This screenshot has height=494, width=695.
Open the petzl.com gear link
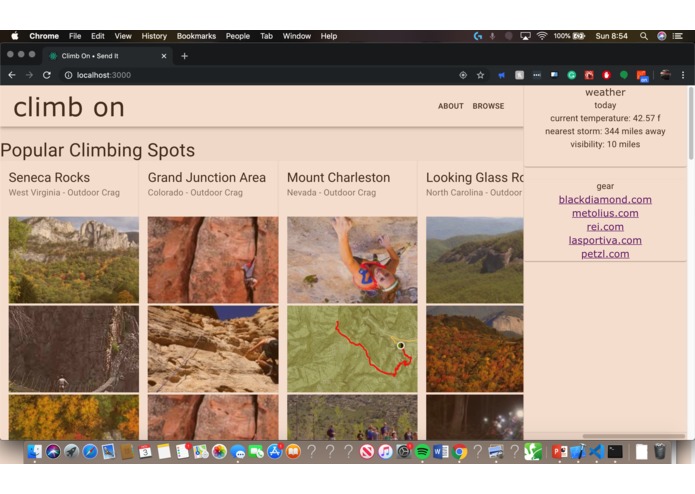tap(605, 254)
